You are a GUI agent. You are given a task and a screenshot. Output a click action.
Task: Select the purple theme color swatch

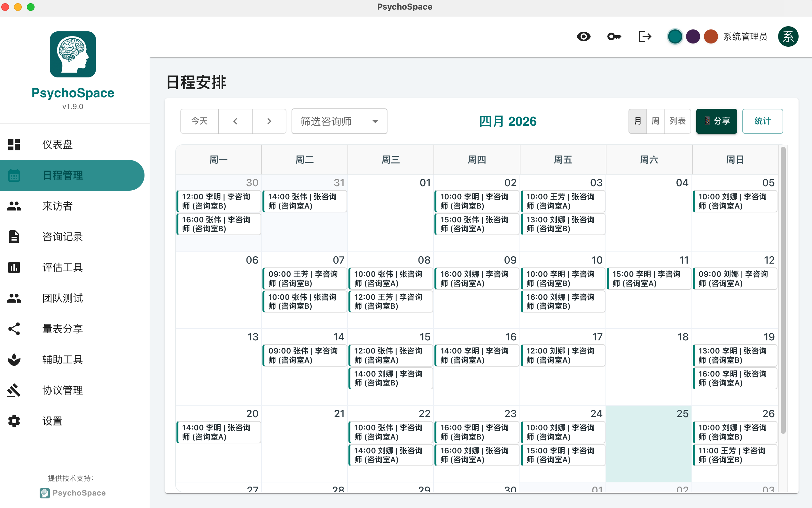point(693,36)
